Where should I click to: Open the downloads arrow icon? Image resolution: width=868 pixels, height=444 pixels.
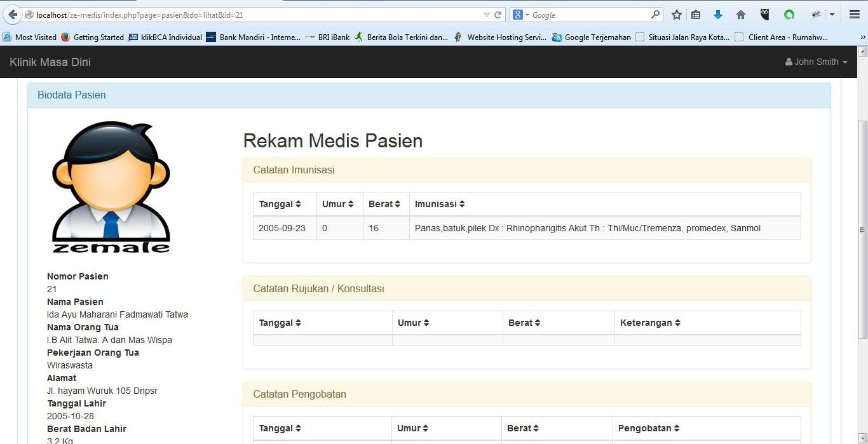pos(718,15)
